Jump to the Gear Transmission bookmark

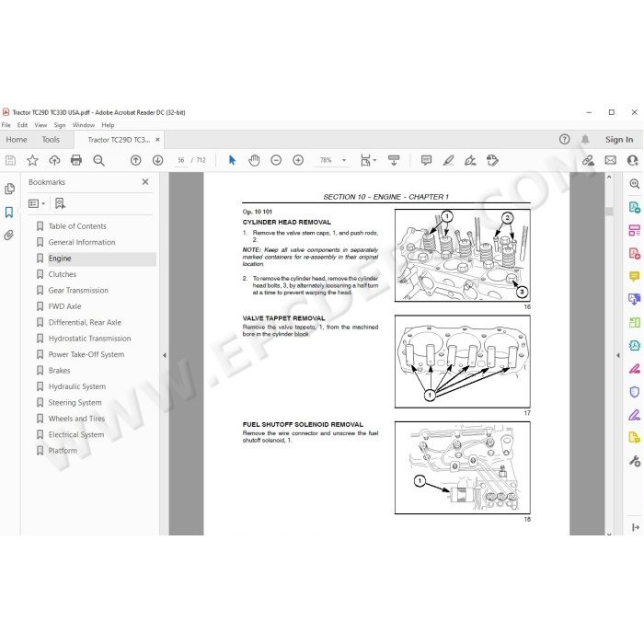[x=78, y=290]
